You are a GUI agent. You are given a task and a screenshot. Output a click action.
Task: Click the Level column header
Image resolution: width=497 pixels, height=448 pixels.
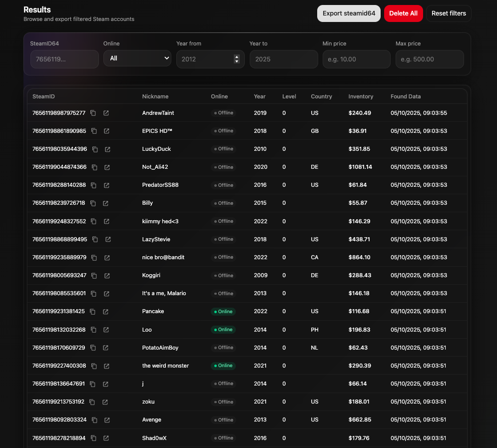click(x=289, y=96)
